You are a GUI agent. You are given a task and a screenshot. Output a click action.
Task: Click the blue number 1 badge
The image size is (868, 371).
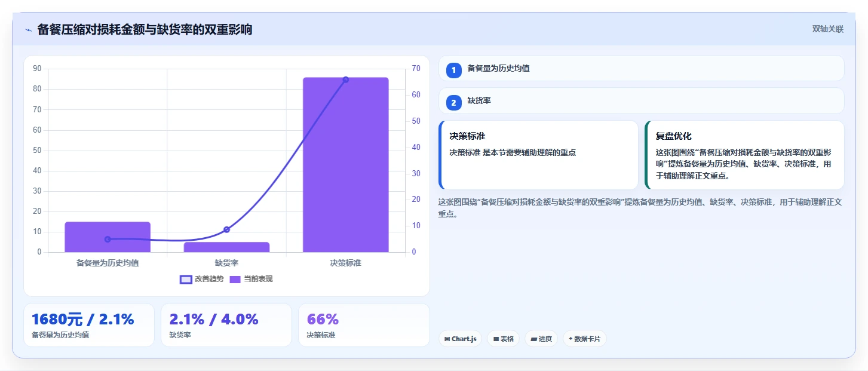(453, 70)
